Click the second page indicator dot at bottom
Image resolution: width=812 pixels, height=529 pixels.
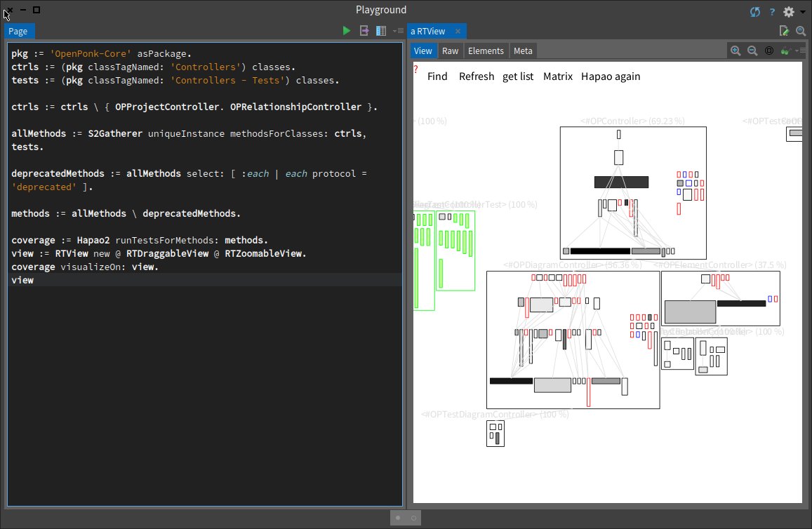click(x=413, y=518)
